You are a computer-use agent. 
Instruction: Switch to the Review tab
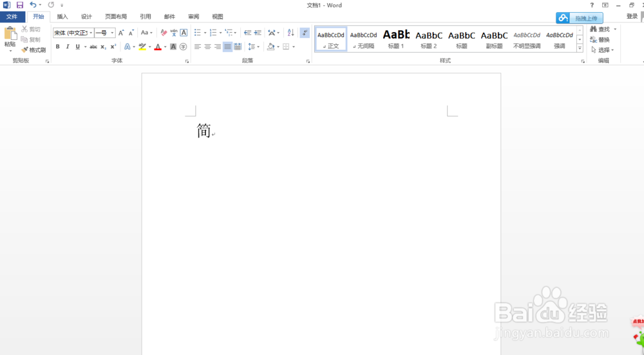pos(193,17)
